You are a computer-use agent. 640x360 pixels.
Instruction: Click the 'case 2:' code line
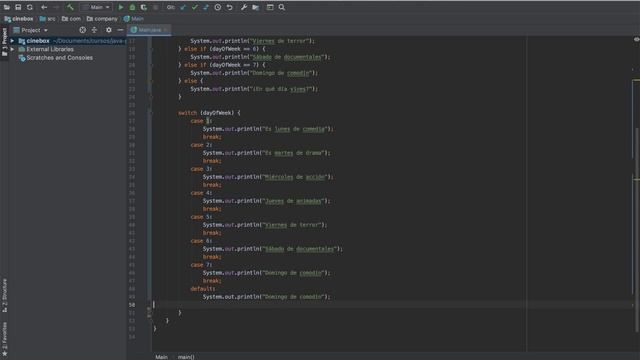tap(201, 145)
